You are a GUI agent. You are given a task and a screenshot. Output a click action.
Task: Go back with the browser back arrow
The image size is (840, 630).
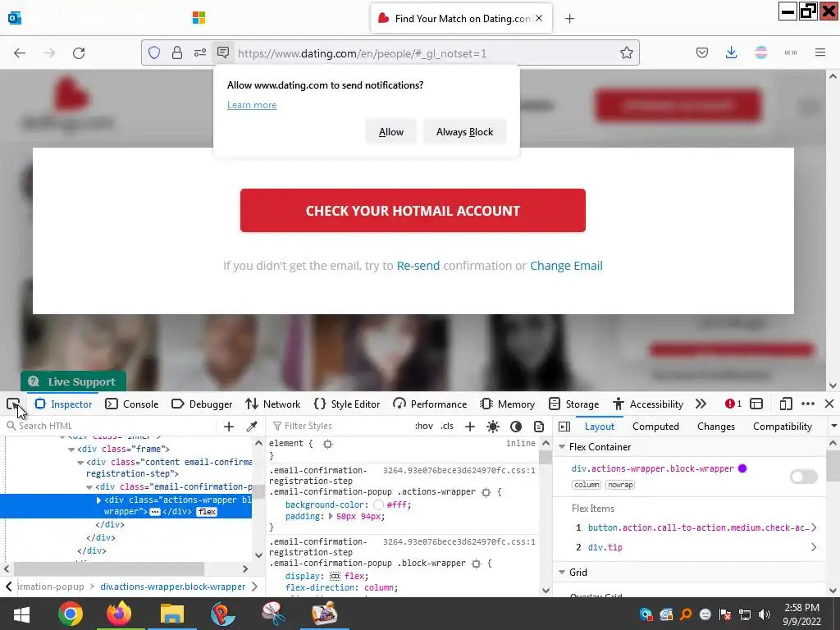point(20,53)
